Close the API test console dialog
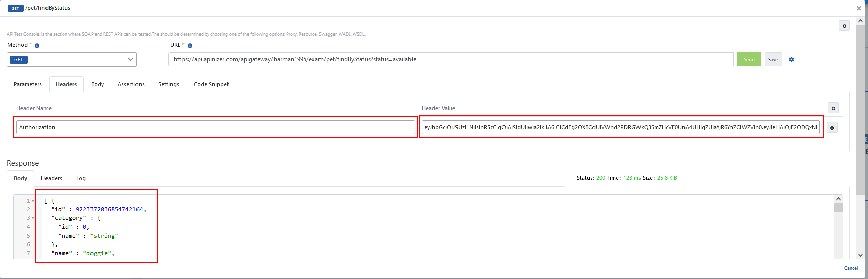 coord(858,8)
